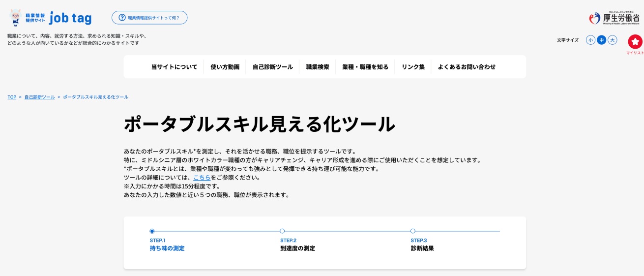Click STEP.3 診断結果 step circle
Viewport: 644px width, 276px height.
pyautogui.click(x=412, y=231)
